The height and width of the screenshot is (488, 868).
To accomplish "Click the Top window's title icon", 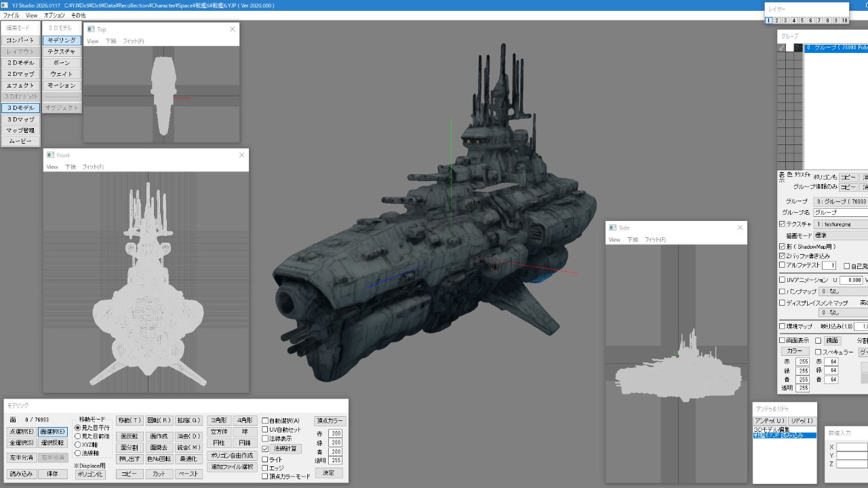I will [90, 29].
